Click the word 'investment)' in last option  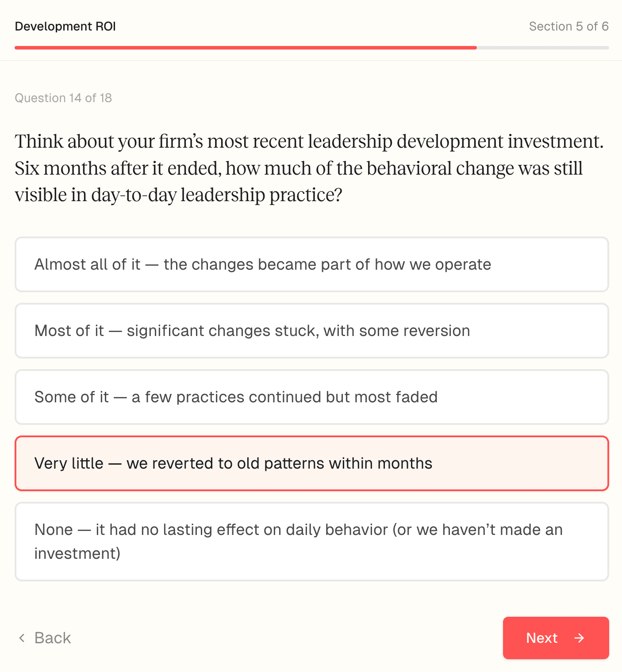point(77,554)
